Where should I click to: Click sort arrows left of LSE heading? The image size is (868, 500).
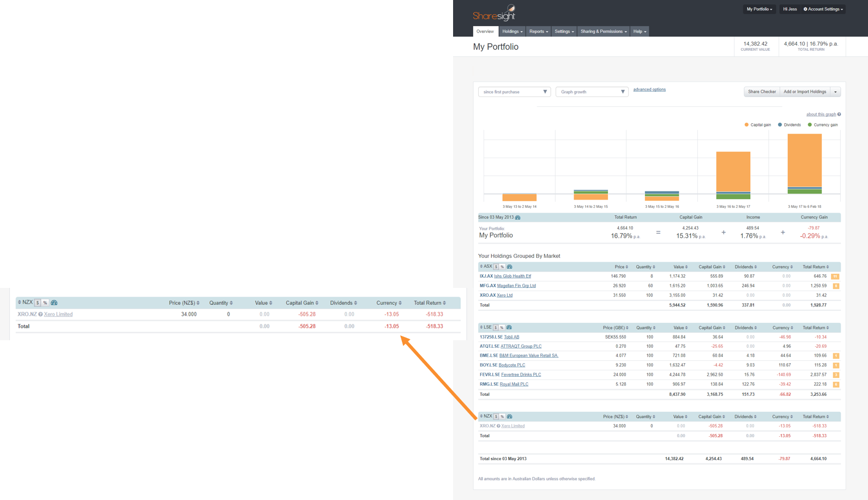point(481,327)
